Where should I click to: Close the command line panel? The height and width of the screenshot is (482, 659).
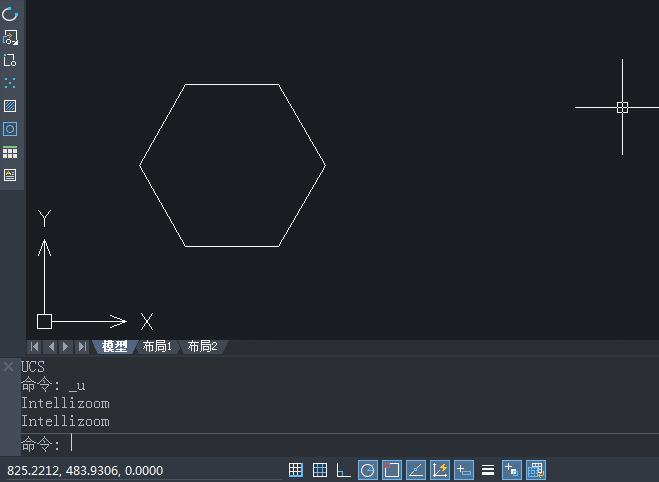pos(8,367)
